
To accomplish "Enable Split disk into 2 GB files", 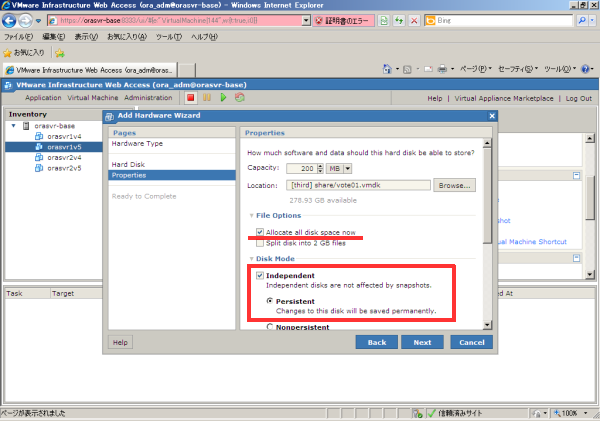I will point(260,244).
